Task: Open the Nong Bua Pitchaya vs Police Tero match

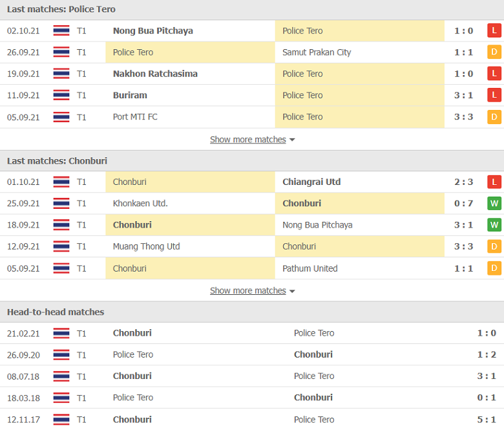Action: [252, 31]
